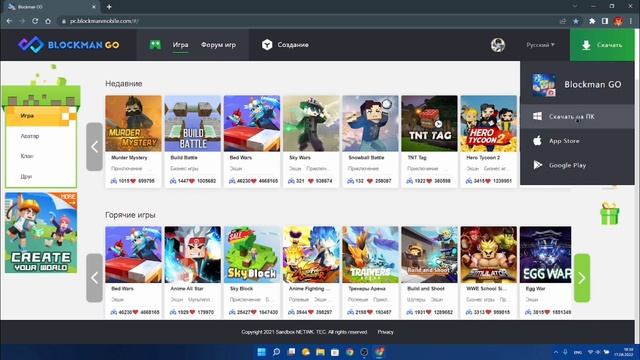Open Anime Fighting game card
The height and width of the screenshot is (360, 640).
[x=311, y=273]
